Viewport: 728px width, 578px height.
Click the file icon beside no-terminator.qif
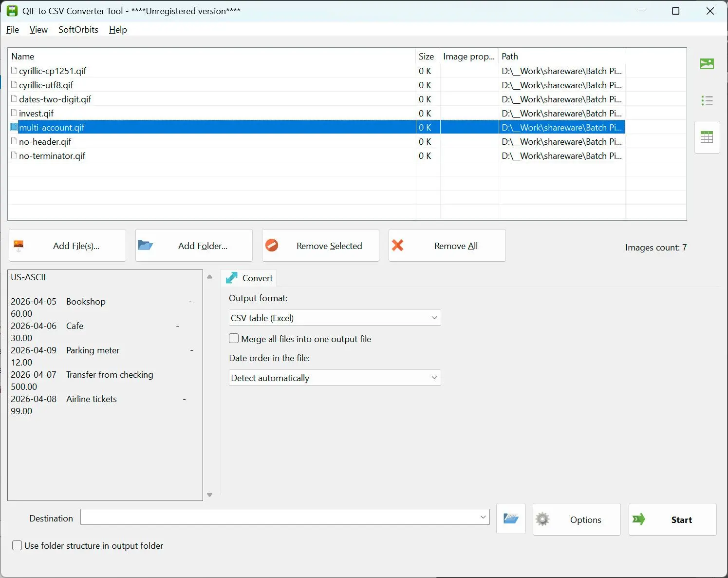(x=14, y=155)
